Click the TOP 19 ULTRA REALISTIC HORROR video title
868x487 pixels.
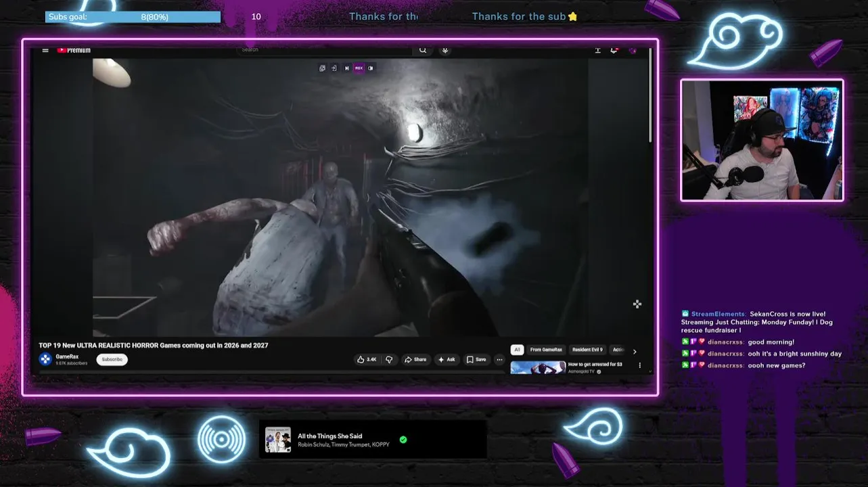tap(154, 345)
